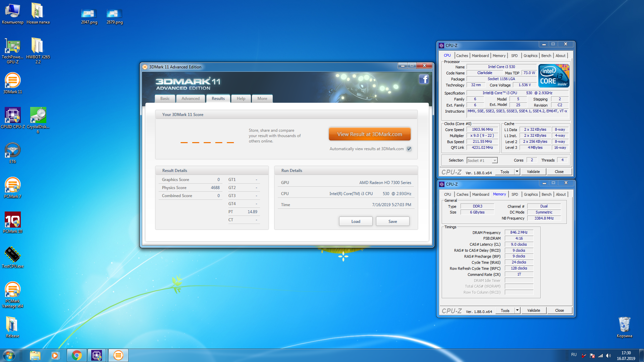Click the Facebook icon in 3DMark 11
The image size is (644, 362).
pyautogui.click(x=424, y=79)
